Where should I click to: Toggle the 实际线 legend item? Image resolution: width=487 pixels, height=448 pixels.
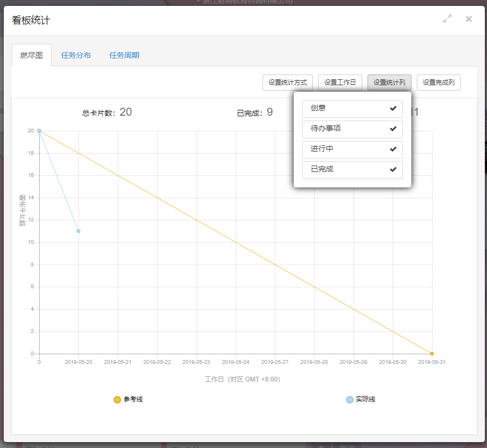coord(361,399)
